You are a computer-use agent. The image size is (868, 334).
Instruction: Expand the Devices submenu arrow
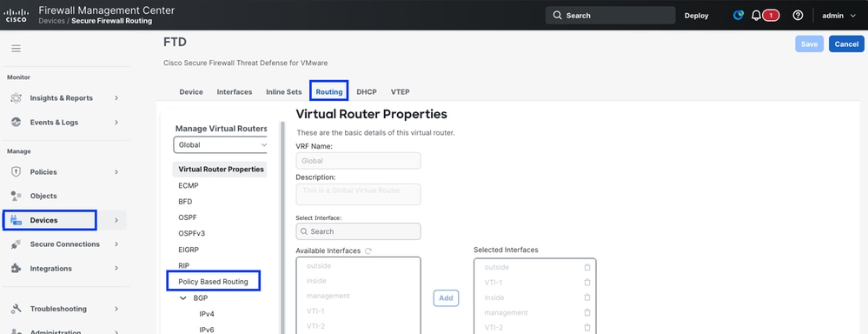(x=116, y=220)
